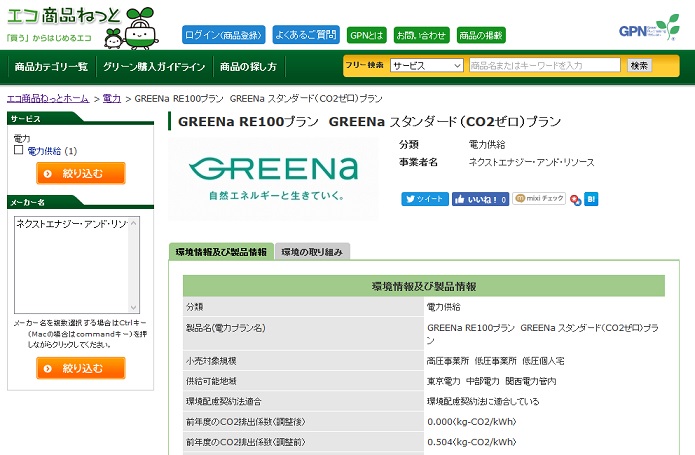The image size is (695, 455).
Task: Click エコ商品ねっとホーム breadcrumb link
Action: coord(48,98)
